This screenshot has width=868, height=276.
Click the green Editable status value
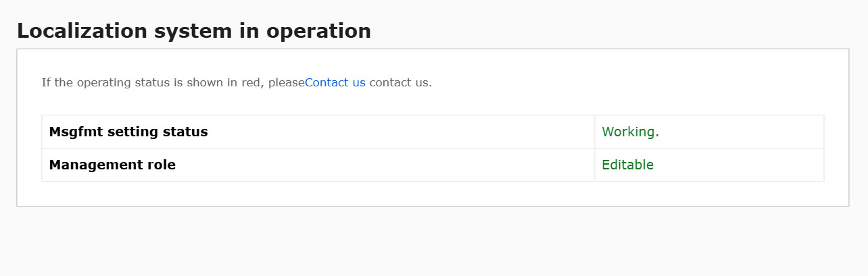click(x=627, y=165)
